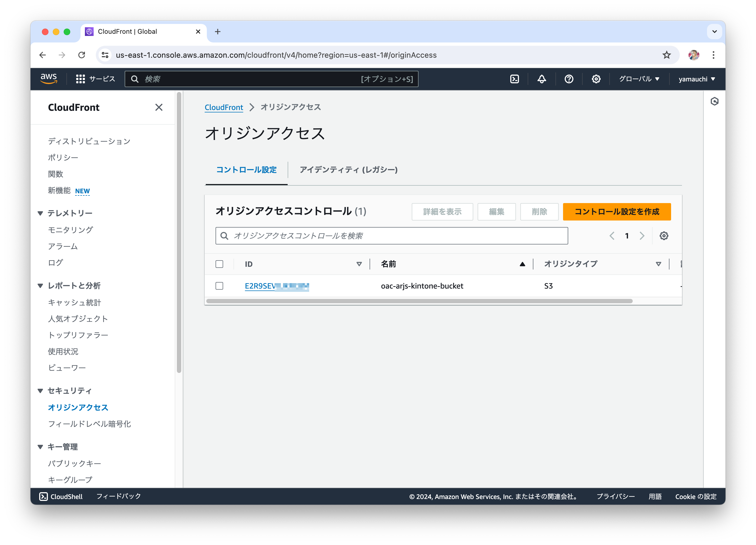756x545 pixels.
Task: View site information icon in address bar
Action: coord(105,55)
